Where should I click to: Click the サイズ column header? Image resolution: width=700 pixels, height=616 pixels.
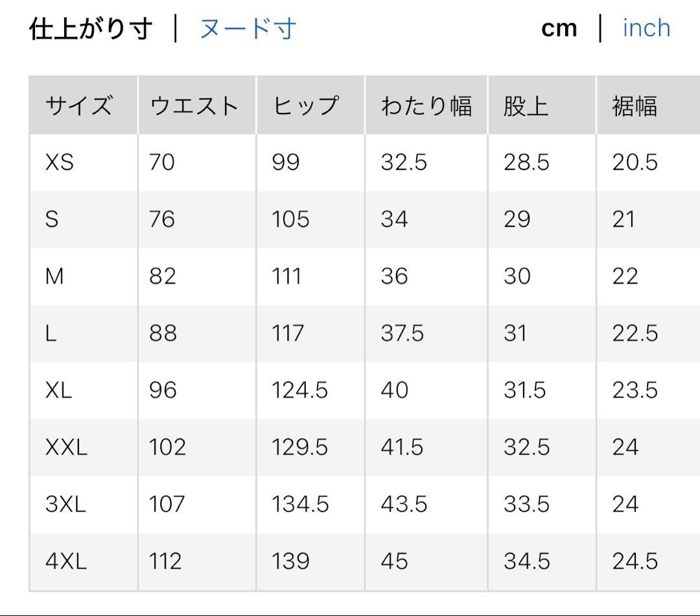(79, 106)
